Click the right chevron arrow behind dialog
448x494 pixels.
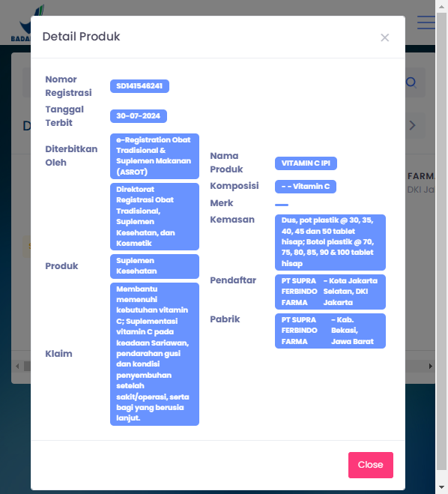[412, 125]
